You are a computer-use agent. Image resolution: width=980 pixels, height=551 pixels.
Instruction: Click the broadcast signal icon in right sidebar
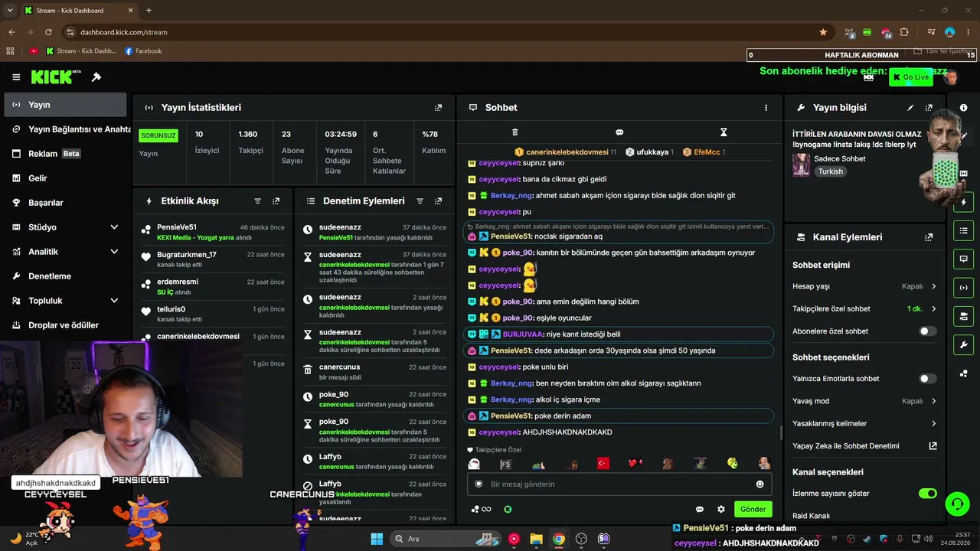[963, 288]
